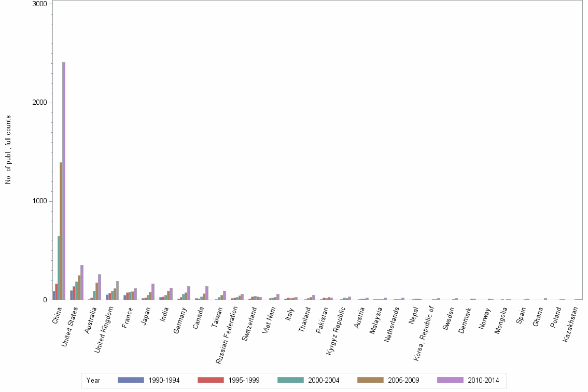Click the brown 2005-2009 legend marker
The height and width of the screenshot is (392, 588).
pyautogui.click(x=370, y=380)
